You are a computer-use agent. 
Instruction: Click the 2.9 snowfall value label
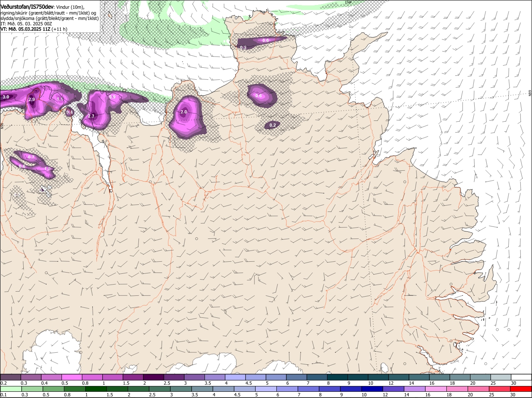pos(32,100)
